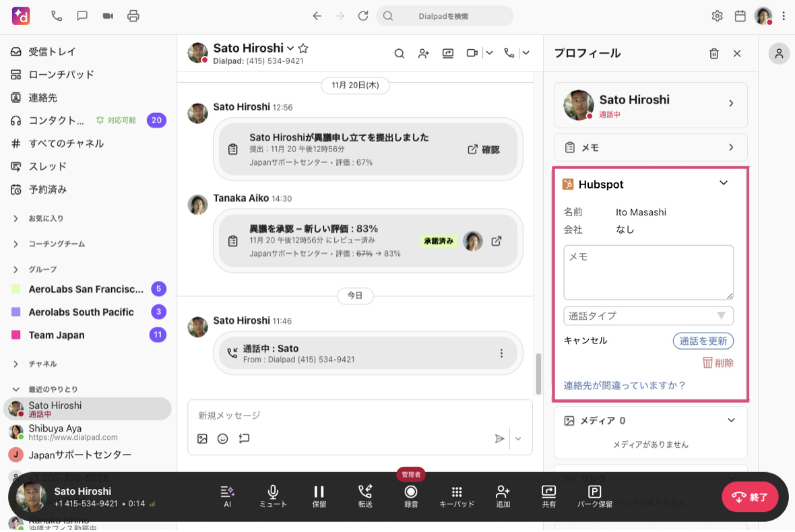Open the call keypad
The width and height of the screenshot is (795, 532).
click(x=457, y=496)
